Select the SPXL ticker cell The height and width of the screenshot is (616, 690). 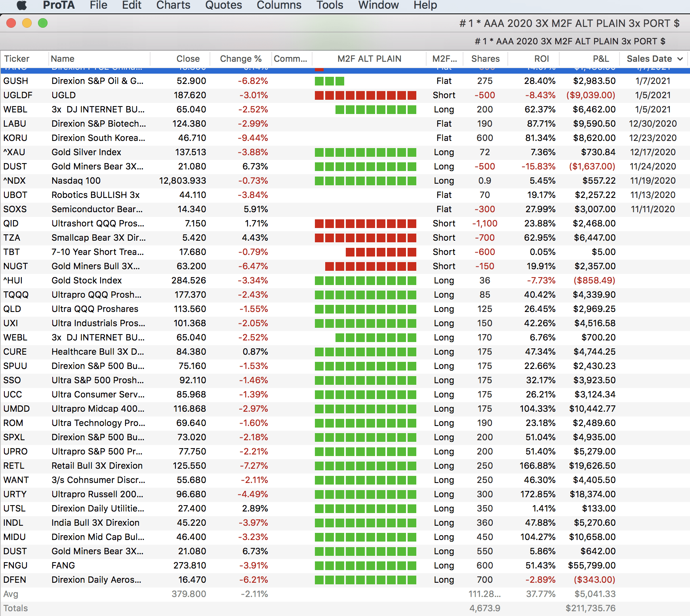point(14,437)
